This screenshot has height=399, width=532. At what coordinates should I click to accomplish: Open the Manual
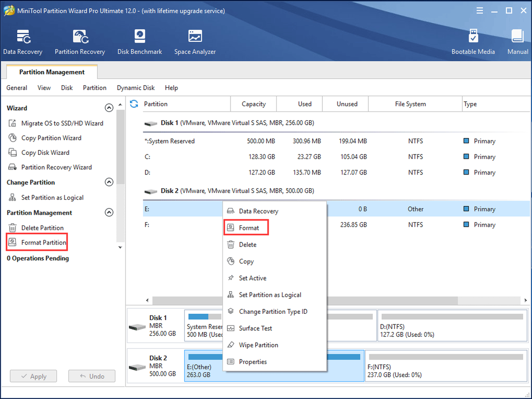coord(517,43)
